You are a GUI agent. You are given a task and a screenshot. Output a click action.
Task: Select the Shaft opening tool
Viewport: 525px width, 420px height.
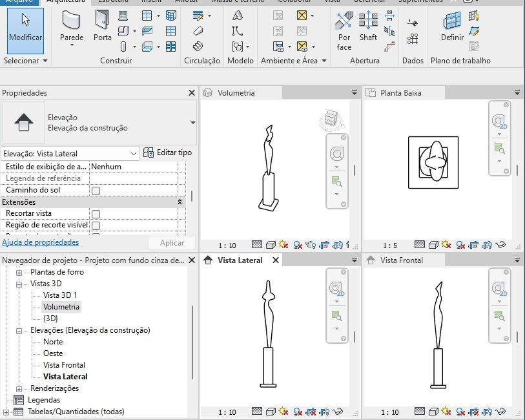coord(368,26)
